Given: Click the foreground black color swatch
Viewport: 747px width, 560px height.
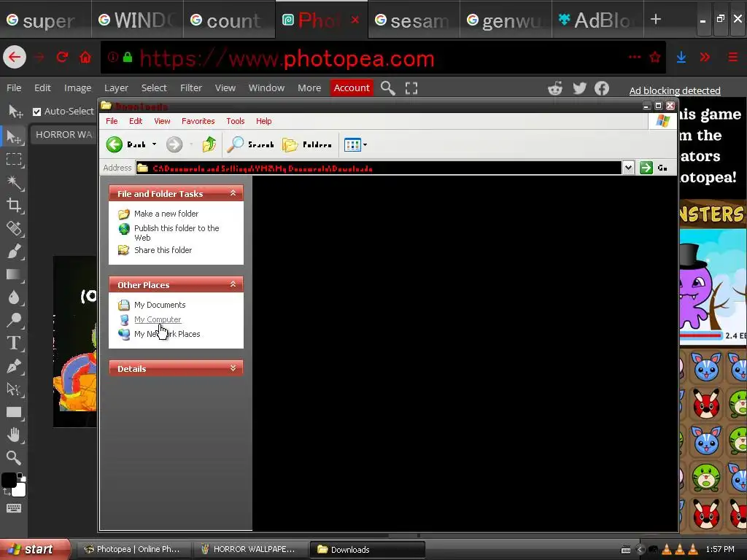Looking at the screenshot, I should coord(9,480).
